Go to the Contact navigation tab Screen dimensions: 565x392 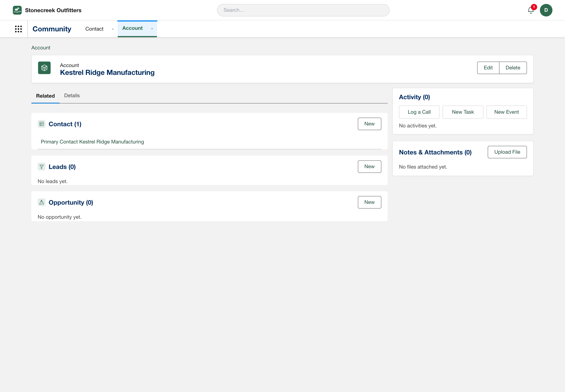[x=94, y=29]
